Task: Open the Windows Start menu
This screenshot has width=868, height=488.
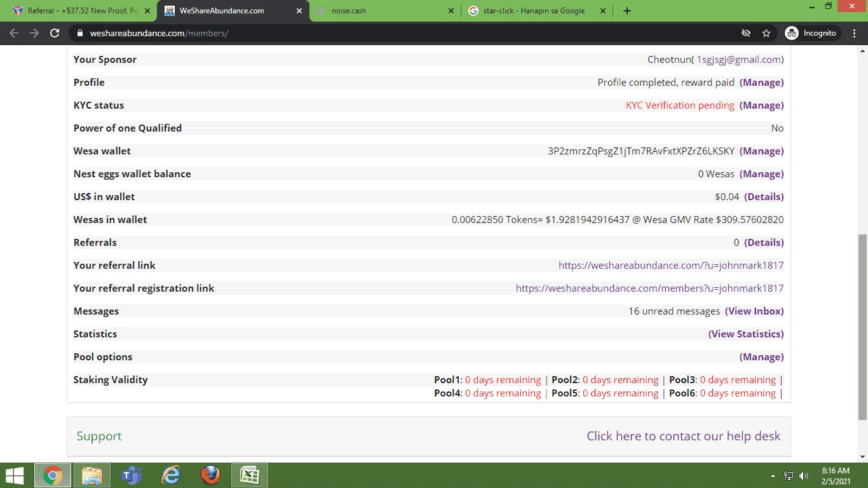Action: [x=14, y=475]
